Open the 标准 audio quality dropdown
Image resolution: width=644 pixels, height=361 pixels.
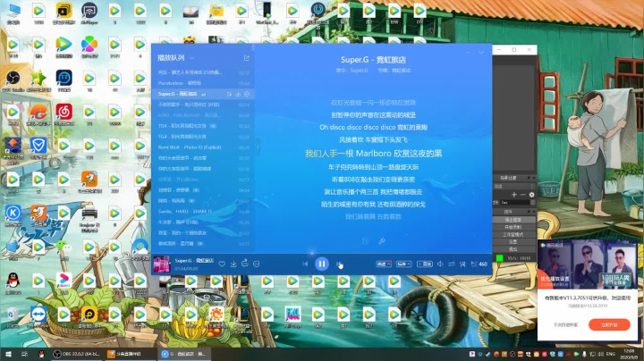click(x=404, y=264)
